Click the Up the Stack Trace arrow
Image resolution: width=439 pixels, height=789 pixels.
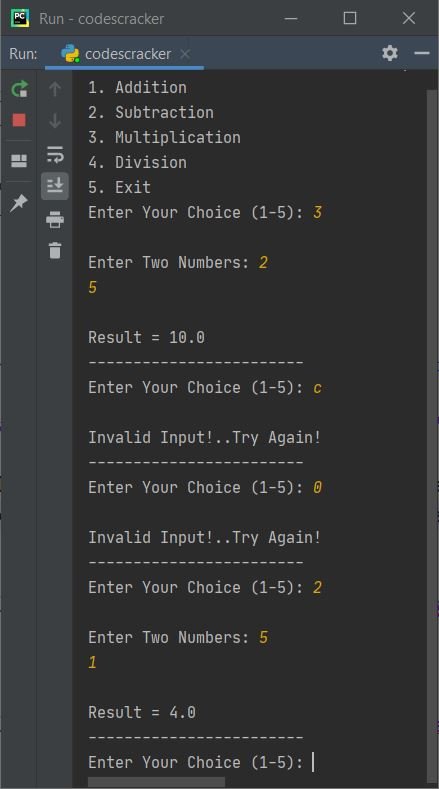[x=55, y=90]
